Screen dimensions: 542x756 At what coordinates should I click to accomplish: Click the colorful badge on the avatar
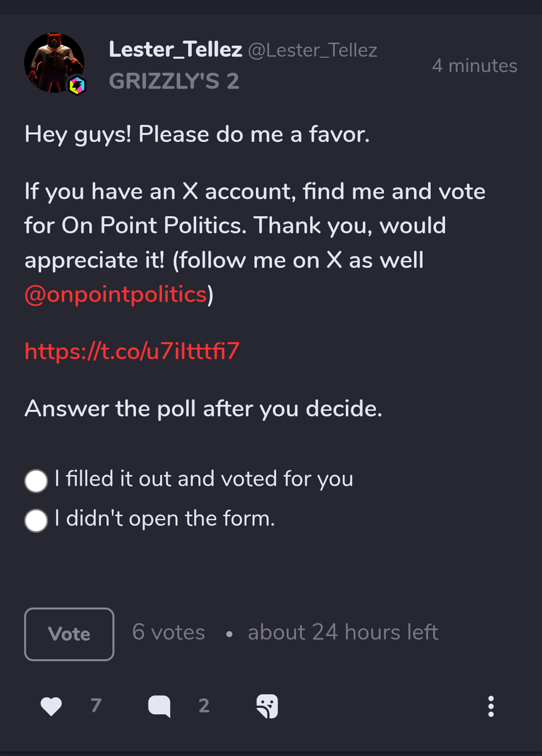click(76, 85)
